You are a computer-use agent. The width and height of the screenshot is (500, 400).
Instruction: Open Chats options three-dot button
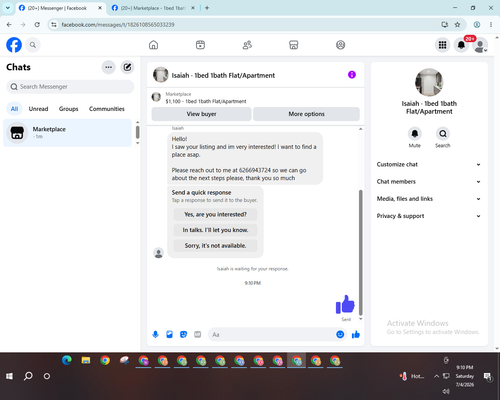[x=108, y=67]
